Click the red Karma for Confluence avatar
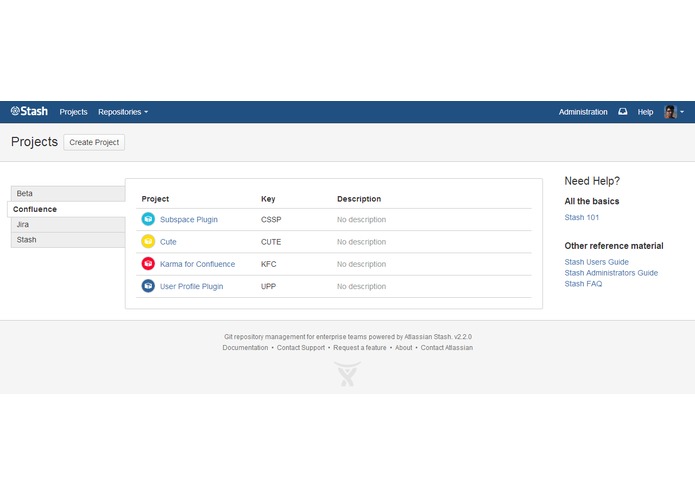Screen dimensions: 695x494 click(x=148, y=264)
